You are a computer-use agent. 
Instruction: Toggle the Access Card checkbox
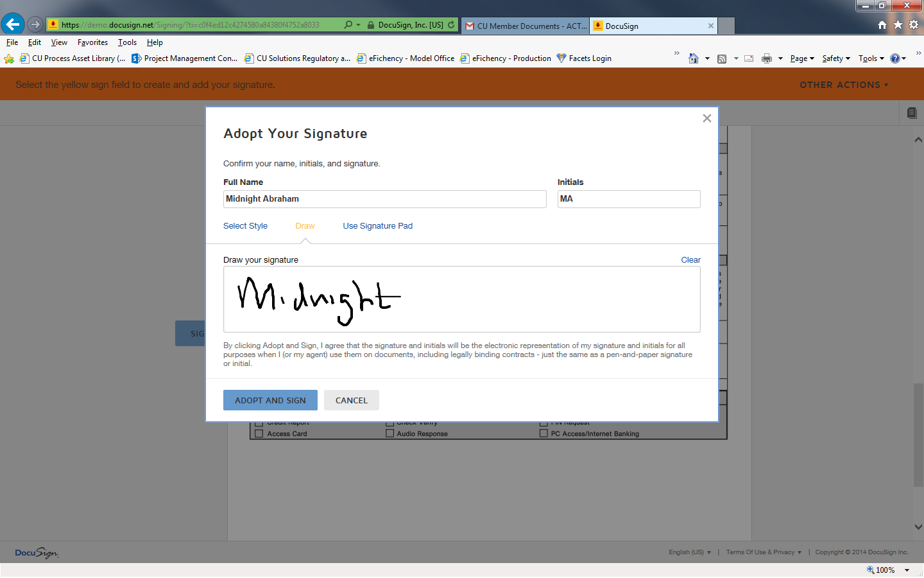pyautogui.click(x=259, y=433)
